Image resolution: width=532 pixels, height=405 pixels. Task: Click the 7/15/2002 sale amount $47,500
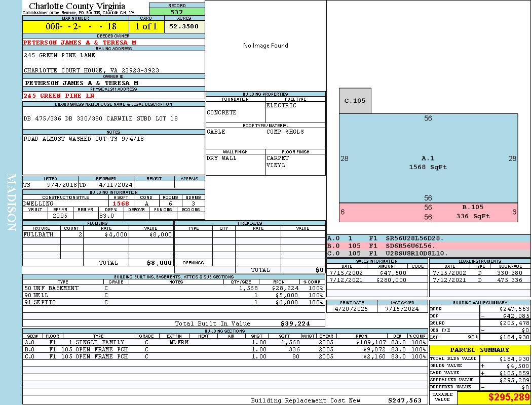(393, 273)
